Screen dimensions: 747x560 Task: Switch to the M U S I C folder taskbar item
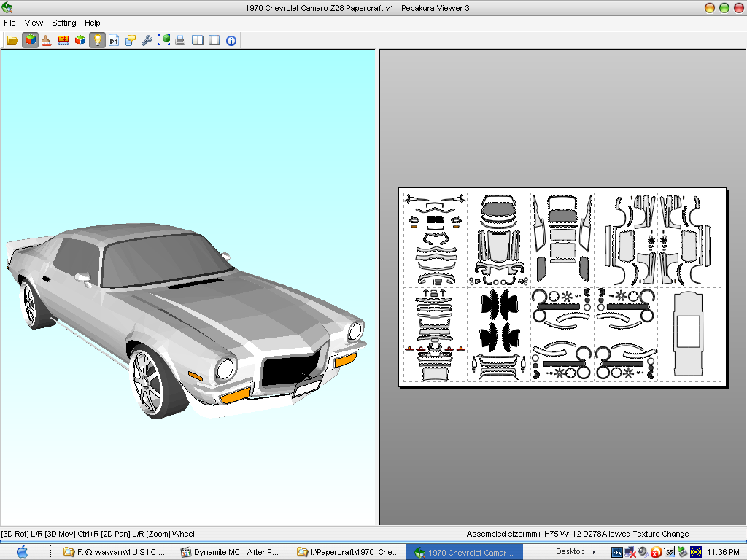pyautogui.click(x=115, y=552)
